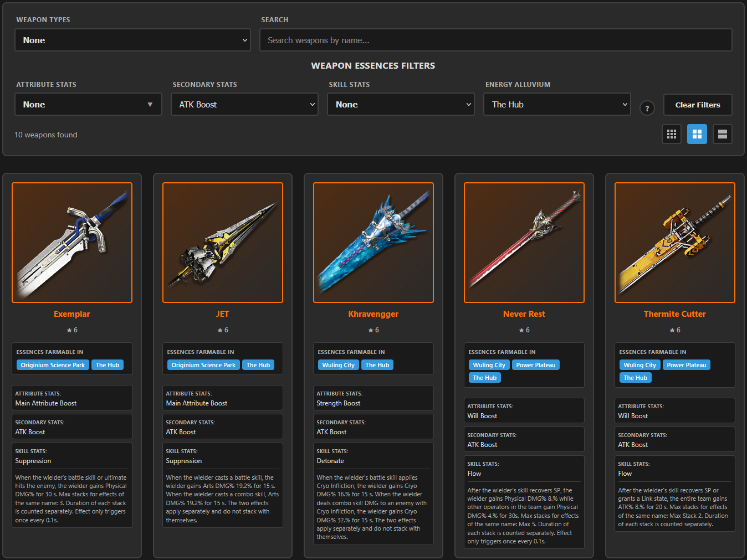Click ATK Boost secondary stat on Khravengger card
This screenshot has height=560, width=747.
[x=332, y=432]
